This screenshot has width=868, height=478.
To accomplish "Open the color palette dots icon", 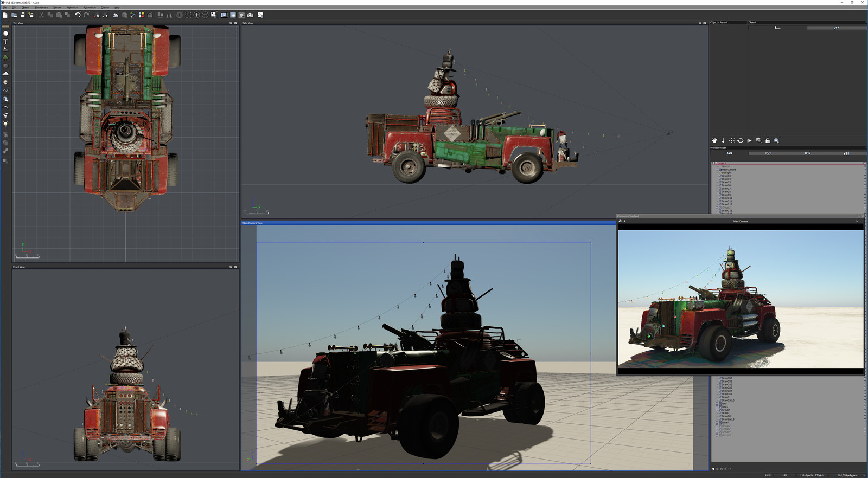I will tap(142, 15).
